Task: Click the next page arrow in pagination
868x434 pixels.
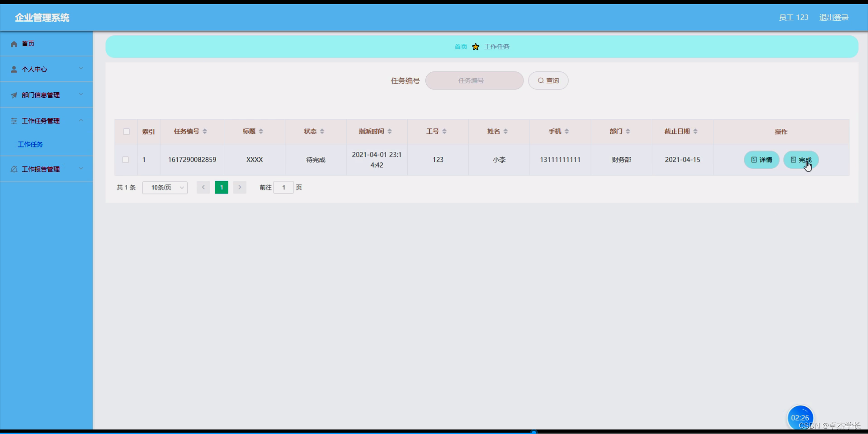Action: click(x=239, y=187)
